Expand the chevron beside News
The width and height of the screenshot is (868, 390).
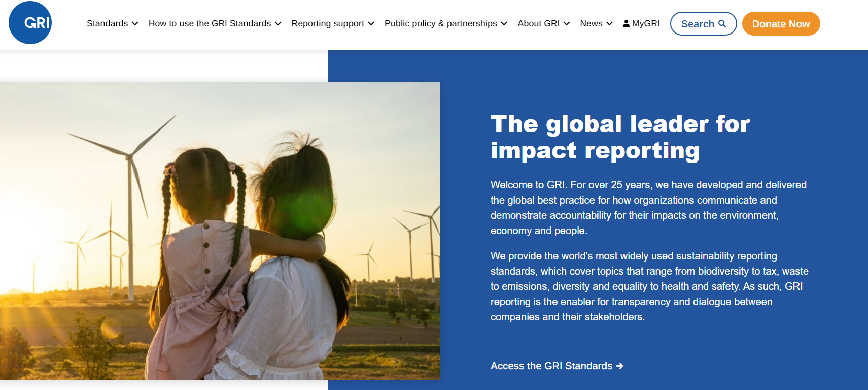609,24
